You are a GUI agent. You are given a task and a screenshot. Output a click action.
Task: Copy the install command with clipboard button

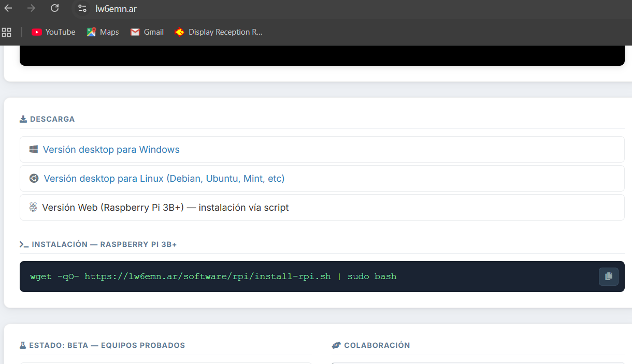click(609, 276)
